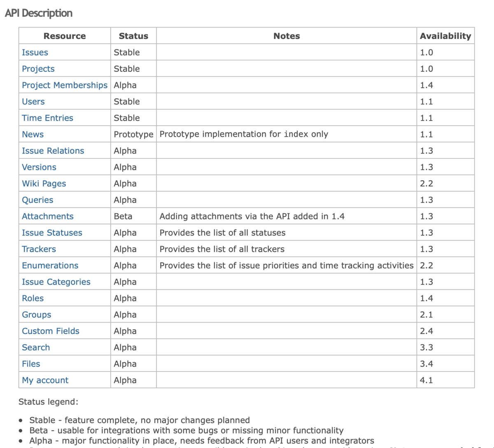Follow the Attachments link

point(47,216)
